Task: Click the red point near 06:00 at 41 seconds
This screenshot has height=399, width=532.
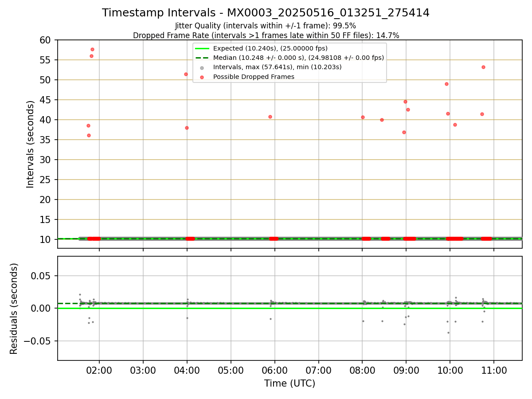Action: [x=270, y=117]
